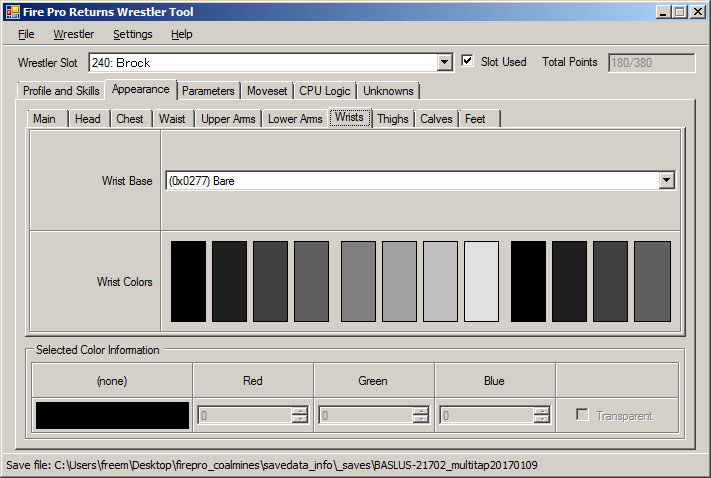This screenshot has height=478, width=711.
Task: Toggle the Slot Used checkbox
Action: (x=468, y=62)
